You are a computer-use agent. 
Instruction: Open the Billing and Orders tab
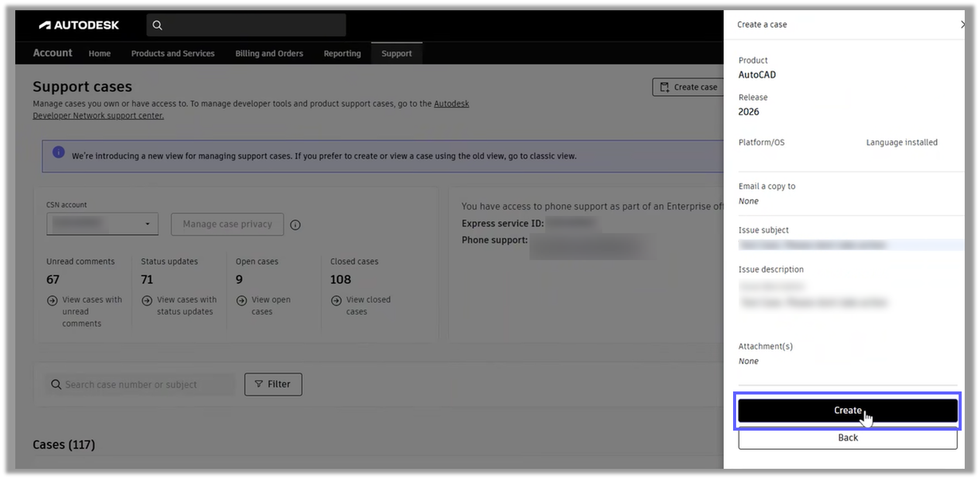(x=269, y=53)
